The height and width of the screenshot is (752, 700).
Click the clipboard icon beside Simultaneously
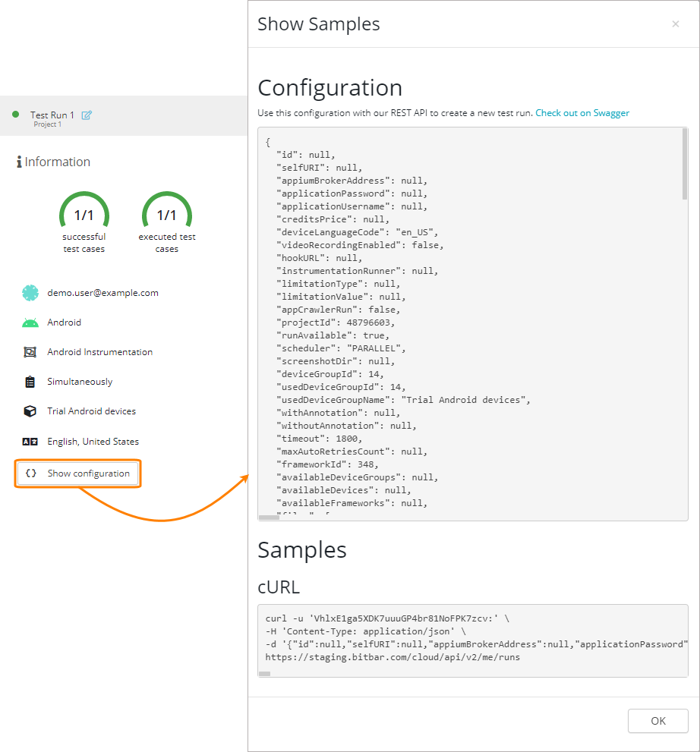pos(30,382)
